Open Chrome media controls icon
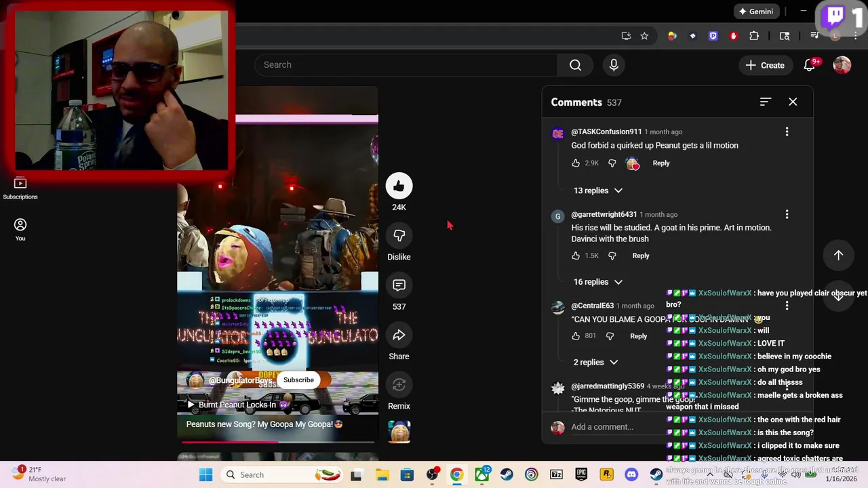The height and width of the screenshot is (488, 868). tap(815, 36)
